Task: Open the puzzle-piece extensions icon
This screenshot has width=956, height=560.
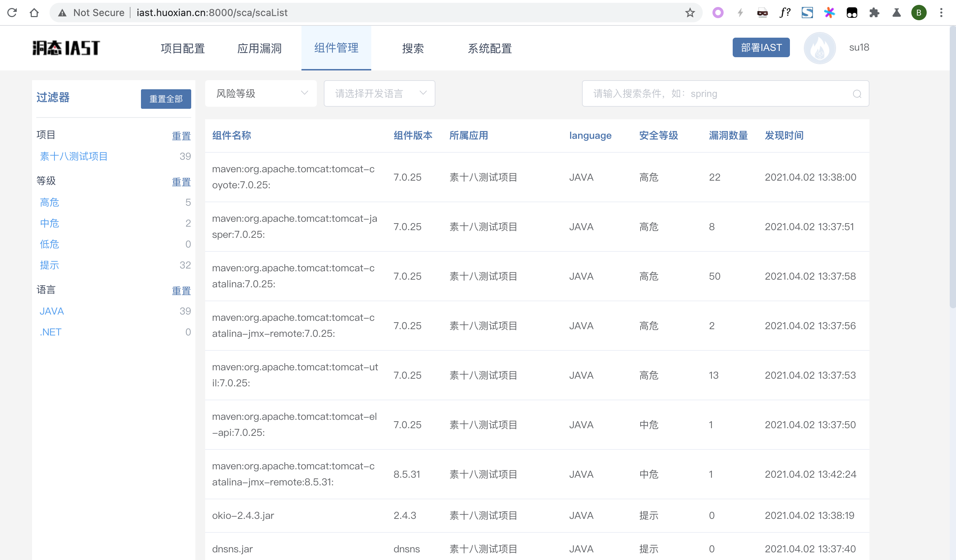Action: [x=874, y=13]
